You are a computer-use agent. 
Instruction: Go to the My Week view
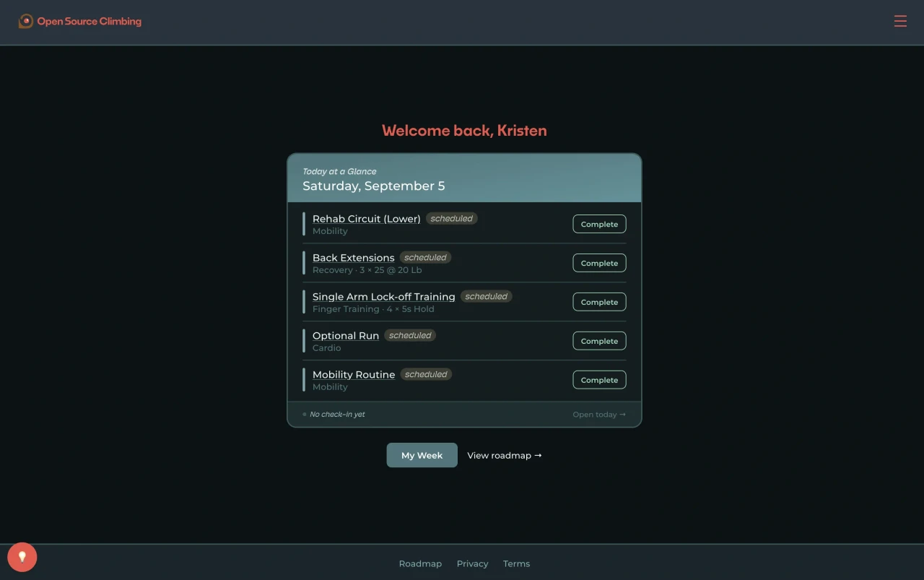tap(422, 455)
